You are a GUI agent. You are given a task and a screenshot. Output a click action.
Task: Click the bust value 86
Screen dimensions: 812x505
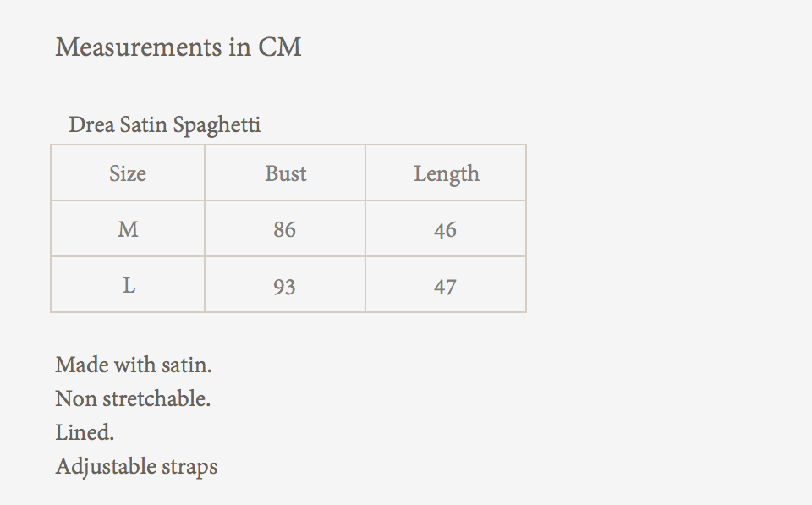pyautogui.click(x=285, y=230)
